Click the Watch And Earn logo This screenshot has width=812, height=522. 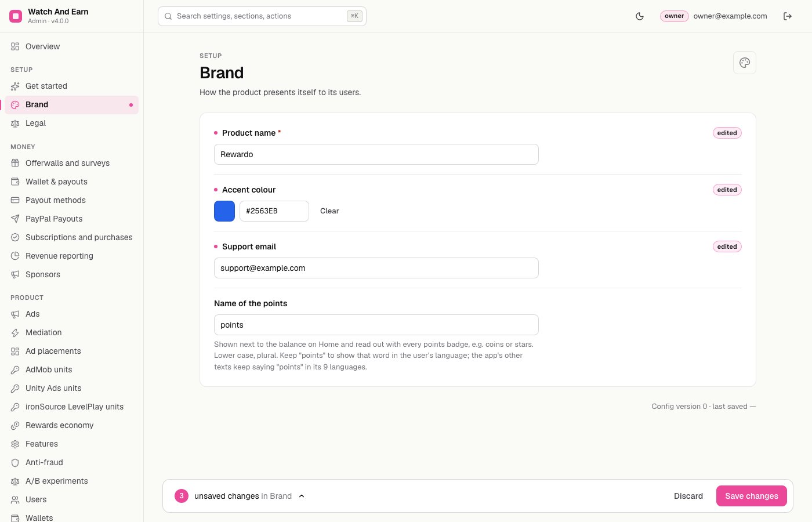tap(16, 16)
